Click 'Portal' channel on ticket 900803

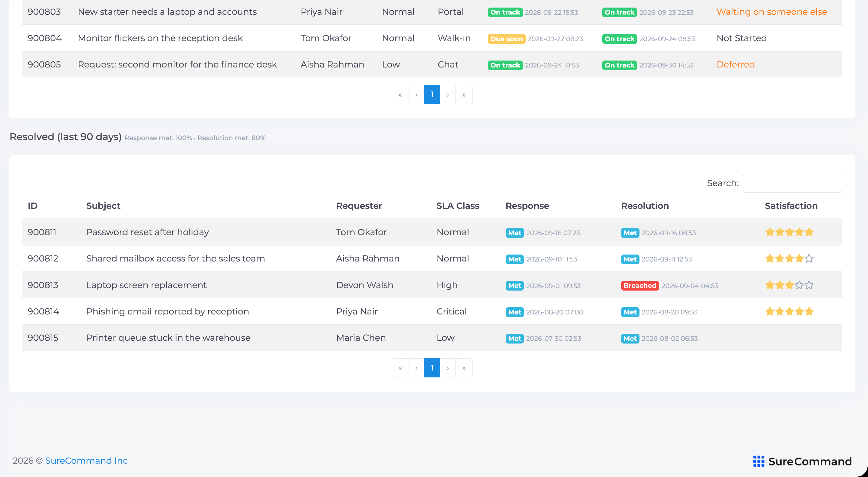pyautogui.click(x=451, y=12)
